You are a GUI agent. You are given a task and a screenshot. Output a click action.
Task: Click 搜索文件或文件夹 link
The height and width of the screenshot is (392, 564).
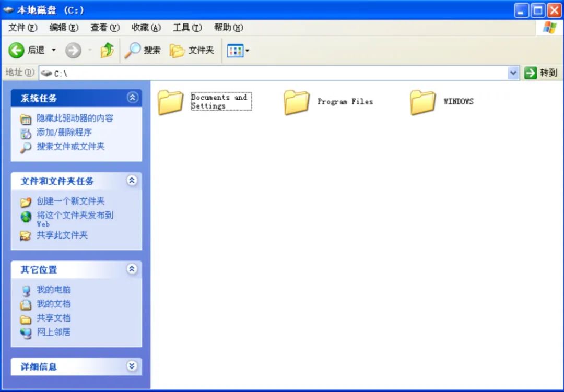click(x=70, y=146)
